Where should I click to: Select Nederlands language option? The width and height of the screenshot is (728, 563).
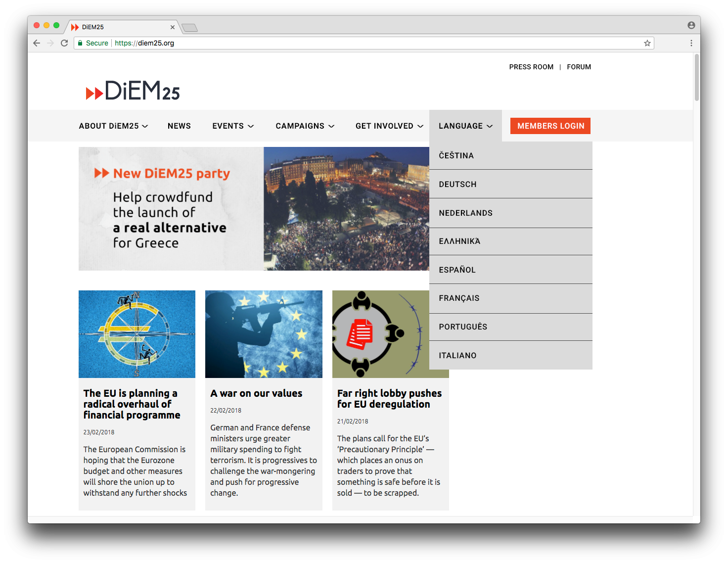point(511,213)
